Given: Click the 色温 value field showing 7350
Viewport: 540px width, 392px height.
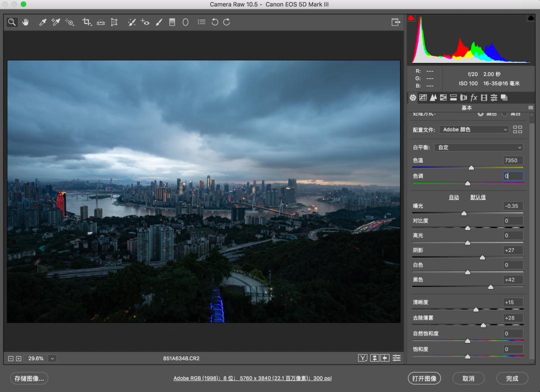Looking at the screenshot, I should [513, 160].
